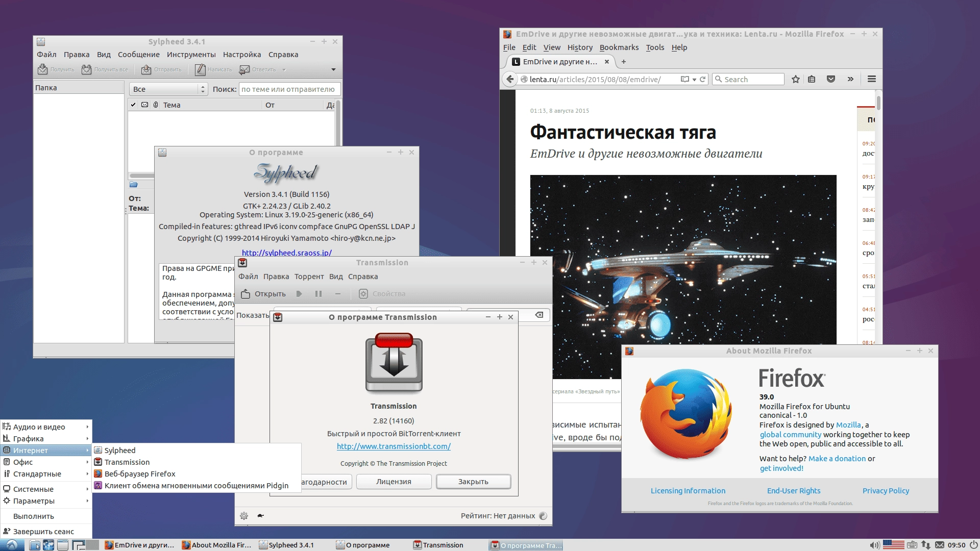Bookmark this page with the star icon

pyautogui.click(x=795, y=79)
